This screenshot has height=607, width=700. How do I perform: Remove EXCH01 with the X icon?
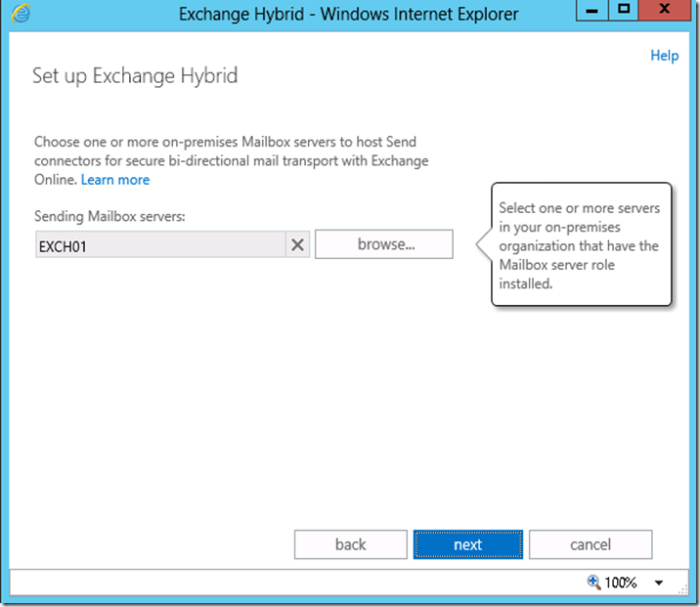(x=297, y=244)
